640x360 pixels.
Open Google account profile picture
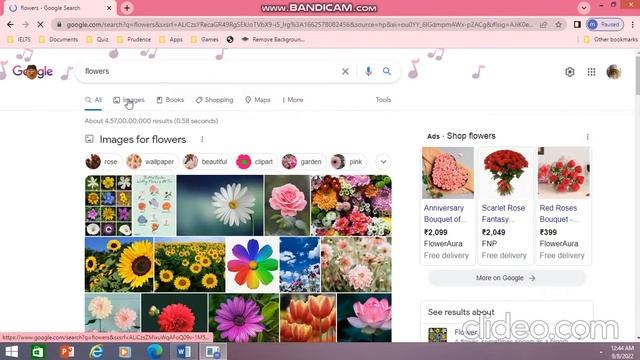point(613,72)
